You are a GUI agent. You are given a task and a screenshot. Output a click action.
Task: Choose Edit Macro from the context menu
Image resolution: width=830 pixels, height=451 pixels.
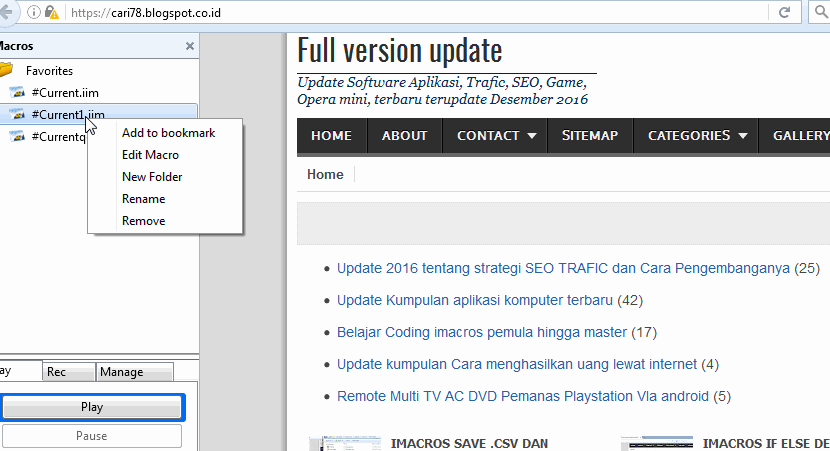[150, 155]
